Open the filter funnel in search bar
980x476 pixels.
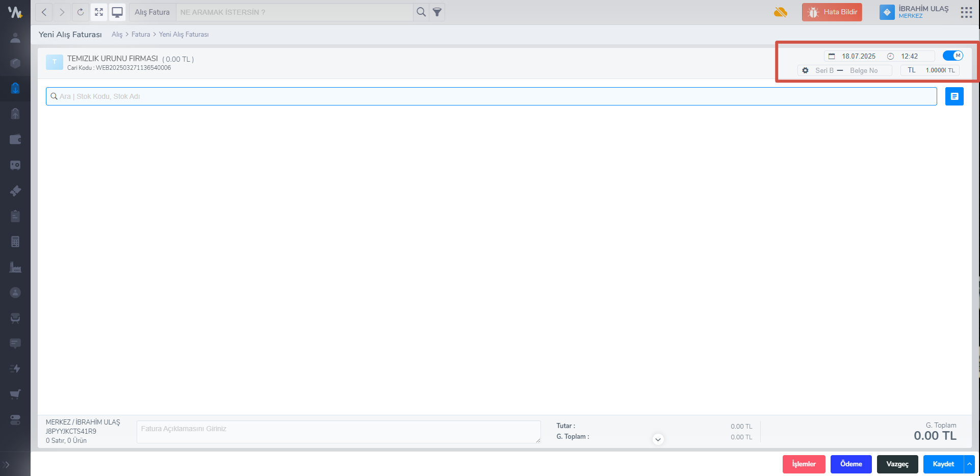click(437, 12)
